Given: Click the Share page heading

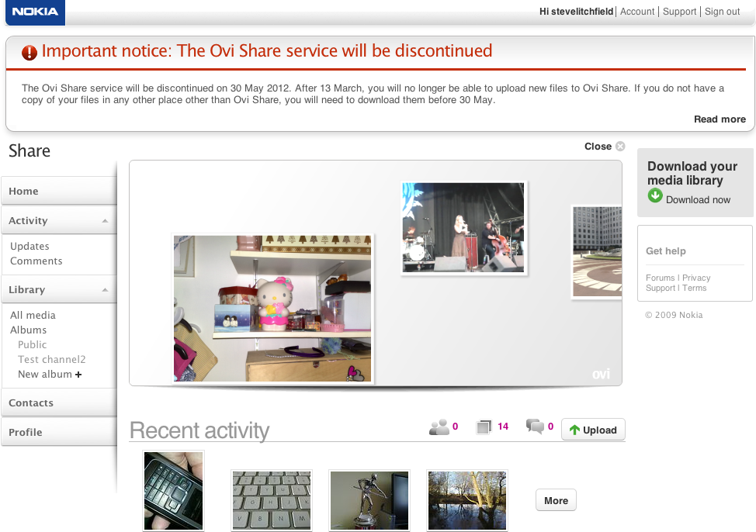Looking at the screenshot, I should click(29, 150).
